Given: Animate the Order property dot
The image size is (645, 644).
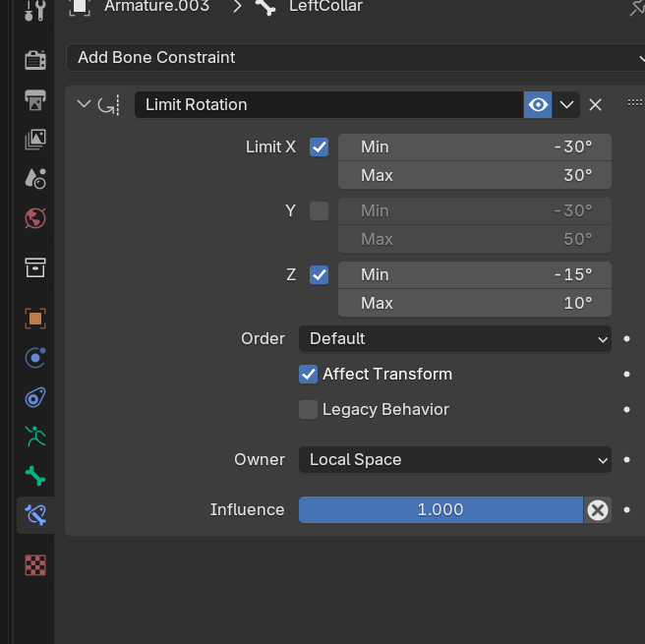Looking at the screenshot, I should (x=626, y=339).
